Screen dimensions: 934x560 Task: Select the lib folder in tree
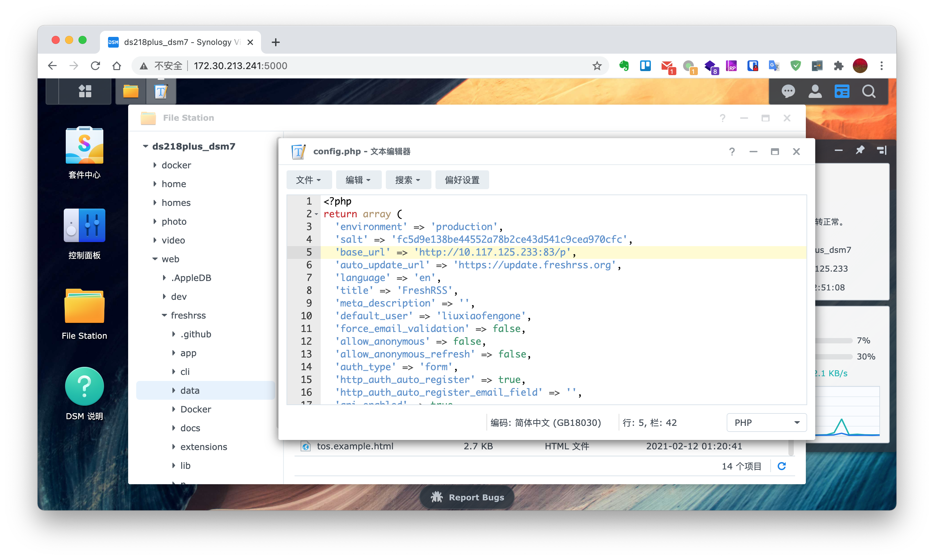pos(186,465)
